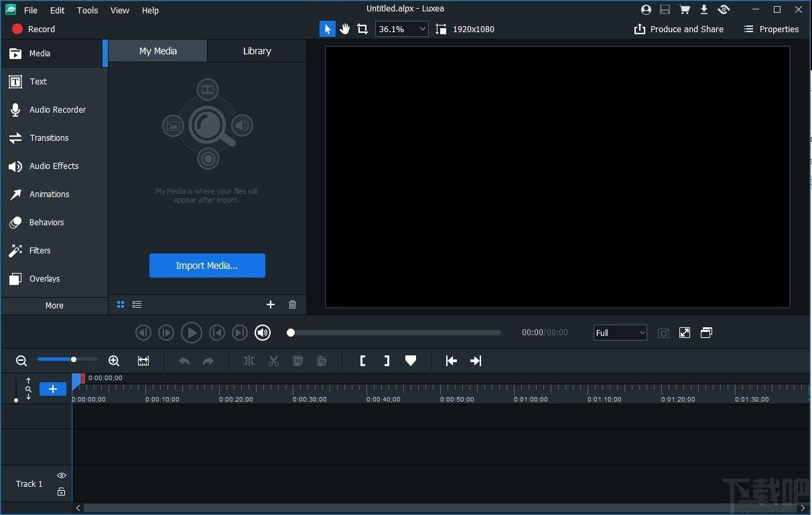This screenshot has width=812, height=515.
Task: Fit timeline to window
Action: [143, 361]
